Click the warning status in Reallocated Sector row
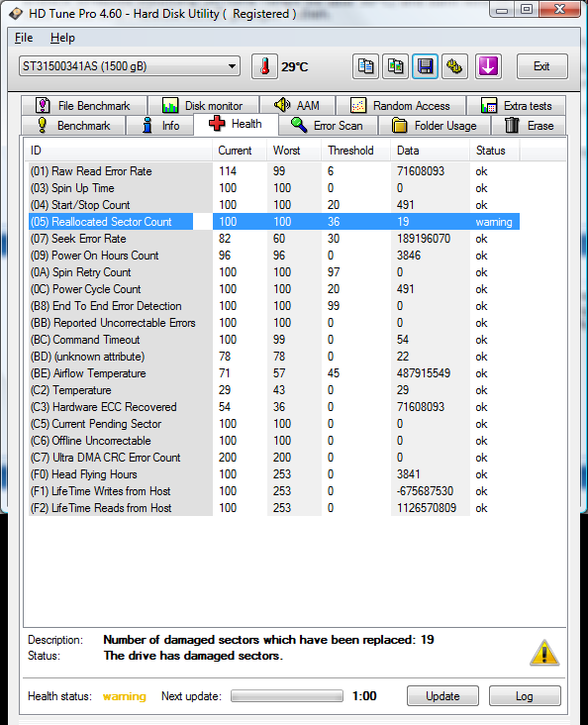The width and height of the screenshot is (588, 725). (494, 222)
